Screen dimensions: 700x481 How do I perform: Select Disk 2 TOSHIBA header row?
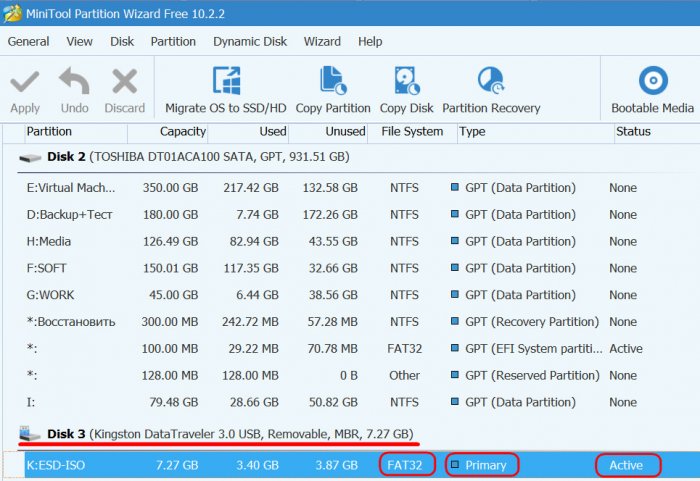pos(357,157)
